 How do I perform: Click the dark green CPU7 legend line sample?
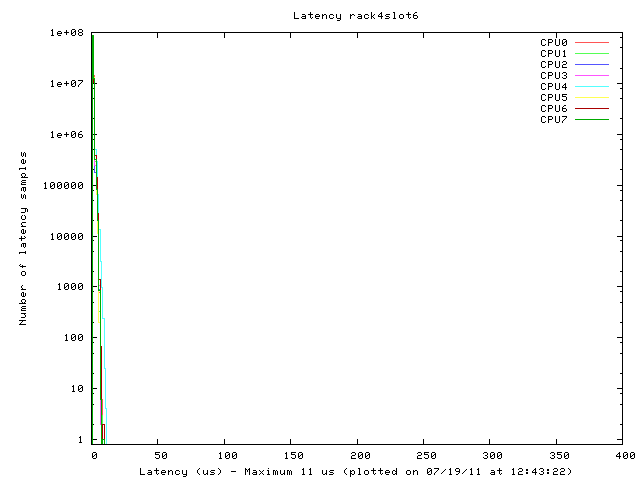point(592,120)
